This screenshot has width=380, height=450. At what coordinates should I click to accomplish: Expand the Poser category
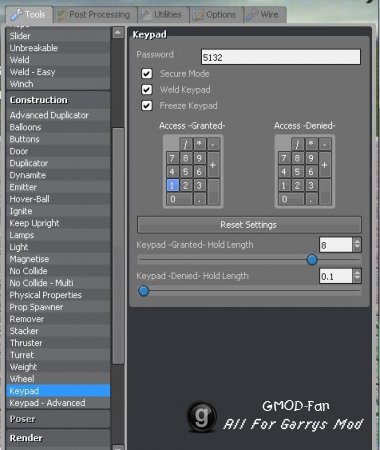[x=58, y=419]
